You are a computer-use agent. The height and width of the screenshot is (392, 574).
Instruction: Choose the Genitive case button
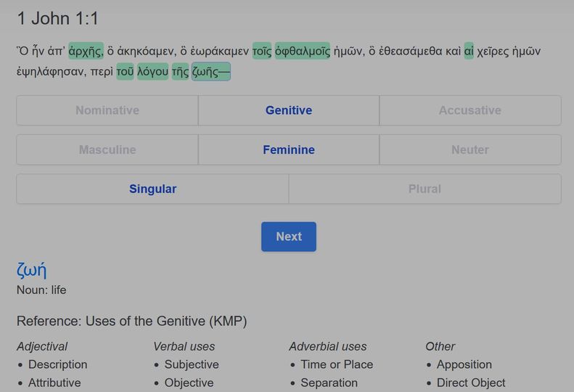289,110
